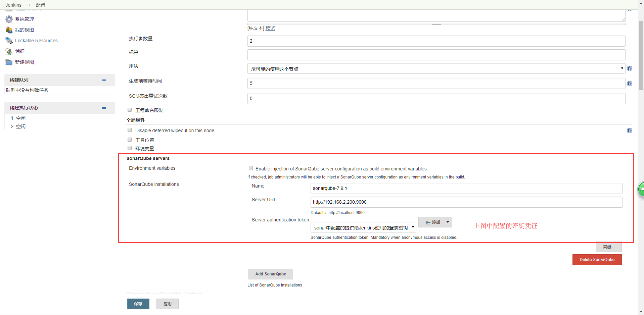Open help for 生成前等待时间 field
Screen dimensions: 644x315
pyautogui.click(x=630, y=84)
